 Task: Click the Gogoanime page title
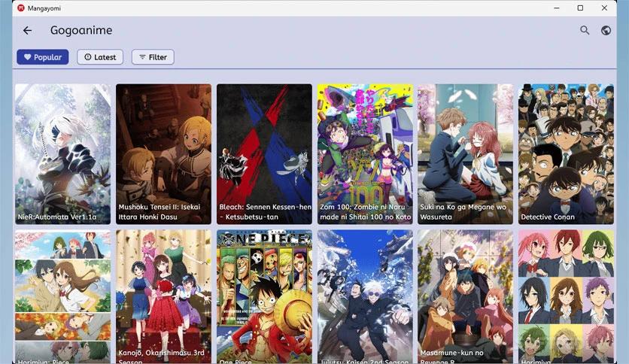coord(81,31)
